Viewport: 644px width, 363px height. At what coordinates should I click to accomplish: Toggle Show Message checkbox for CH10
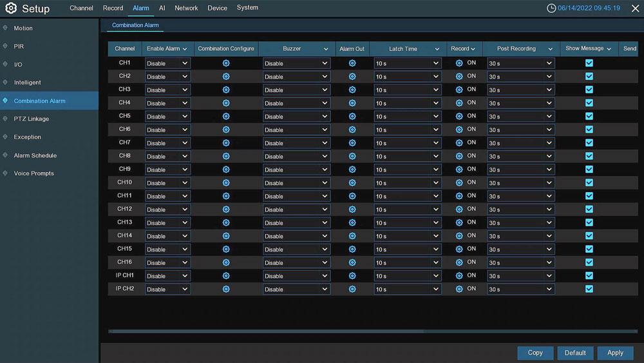(x=589, y=183)
